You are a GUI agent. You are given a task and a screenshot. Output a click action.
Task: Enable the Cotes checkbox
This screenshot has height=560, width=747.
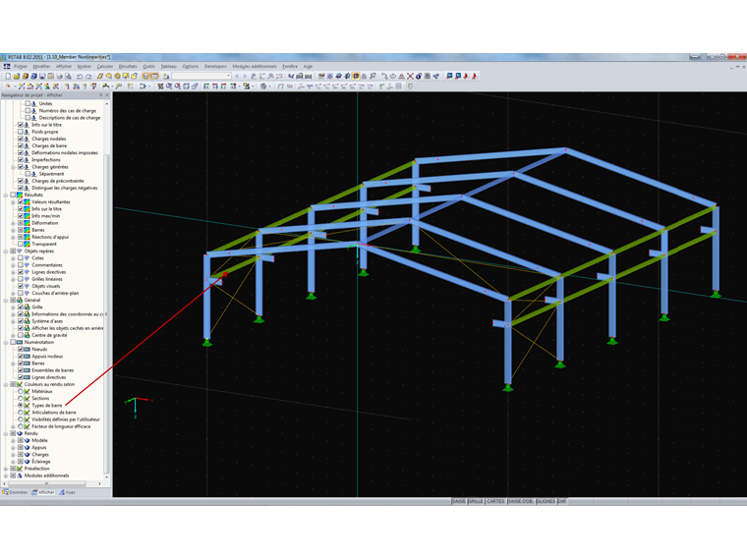click(21, 258)
